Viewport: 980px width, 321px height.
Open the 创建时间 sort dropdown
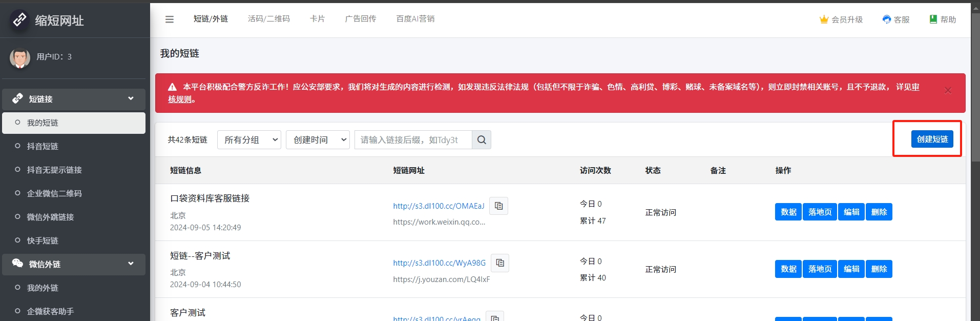(318, 140)
